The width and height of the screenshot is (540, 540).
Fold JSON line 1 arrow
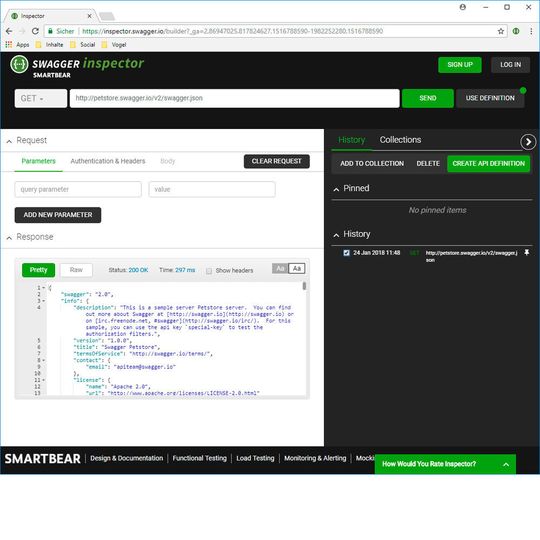point(44,288)
